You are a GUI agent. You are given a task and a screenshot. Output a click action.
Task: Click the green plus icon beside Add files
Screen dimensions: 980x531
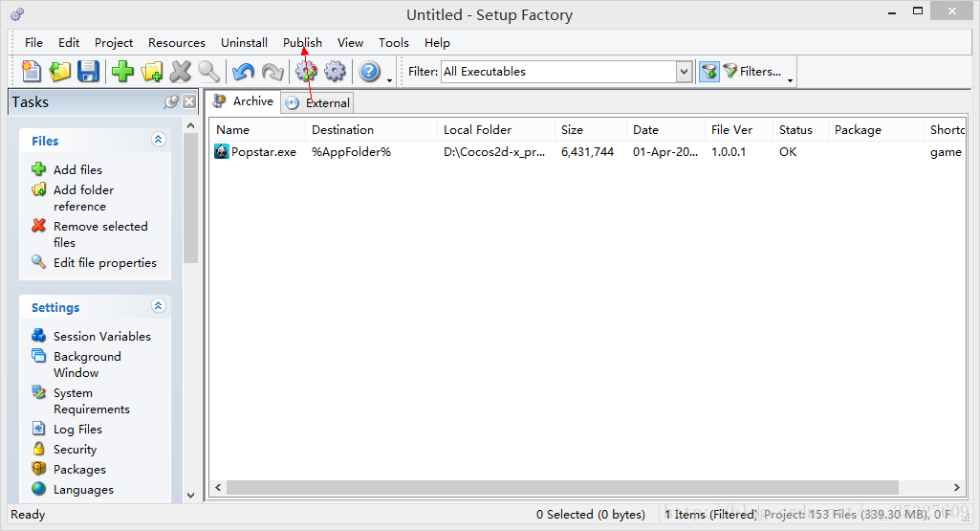39,169
